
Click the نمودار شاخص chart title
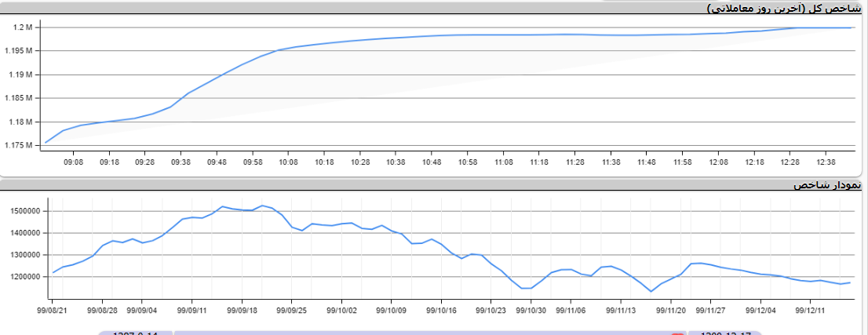tap(827, 184)
